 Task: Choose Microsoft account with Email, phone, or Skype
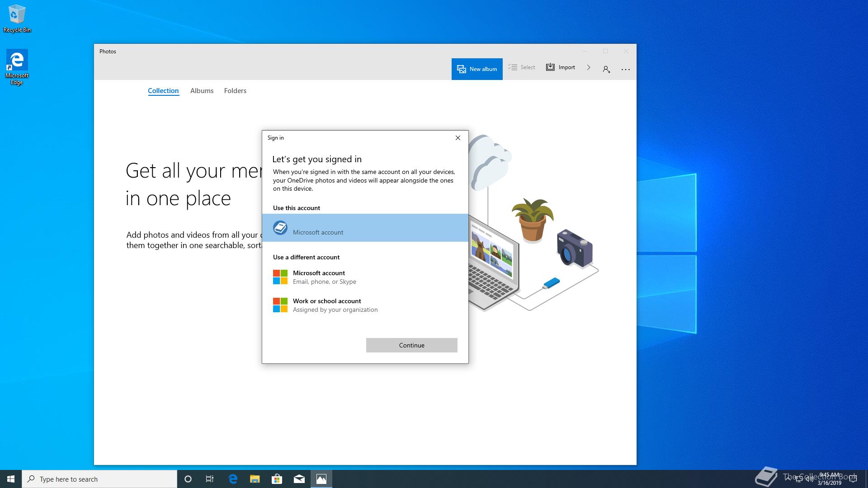[365, 277]
